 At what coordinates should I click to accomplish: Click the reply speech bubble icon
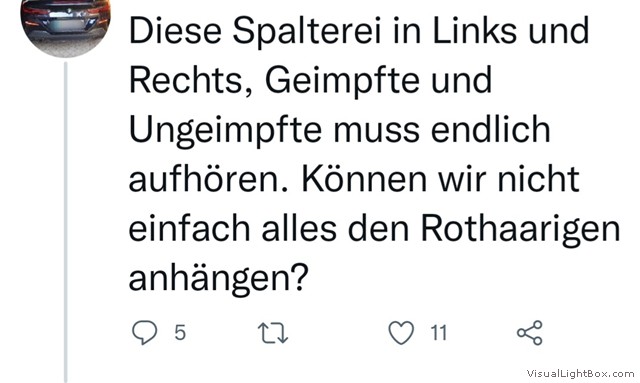pos(144,332)
